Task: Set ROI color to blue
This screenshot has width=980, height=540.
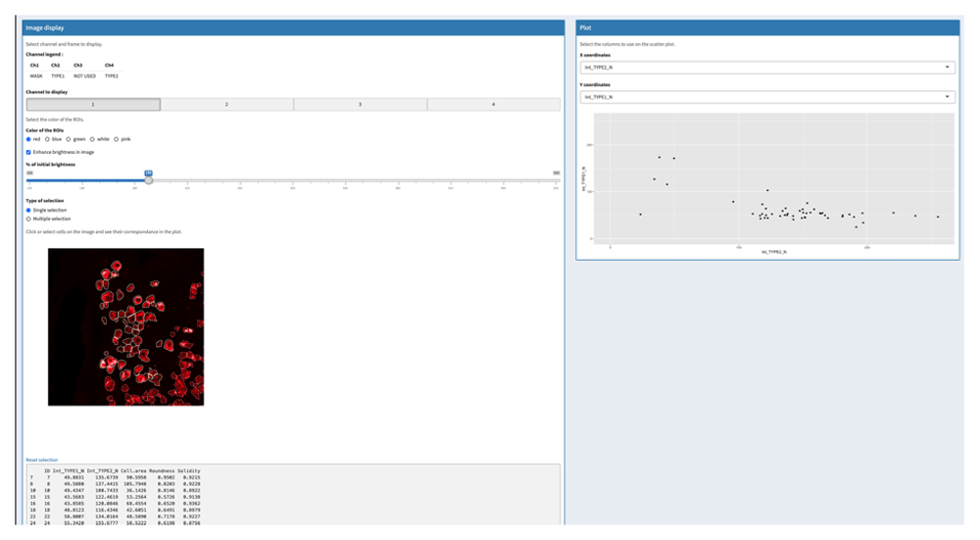Action: (48, 139)
